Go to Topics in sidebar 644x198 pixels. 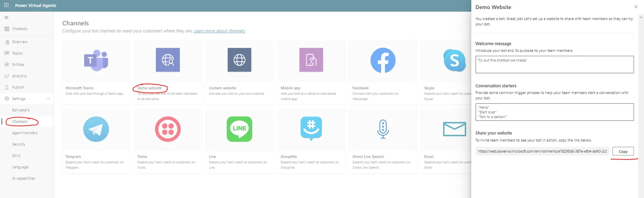[17, 53]
